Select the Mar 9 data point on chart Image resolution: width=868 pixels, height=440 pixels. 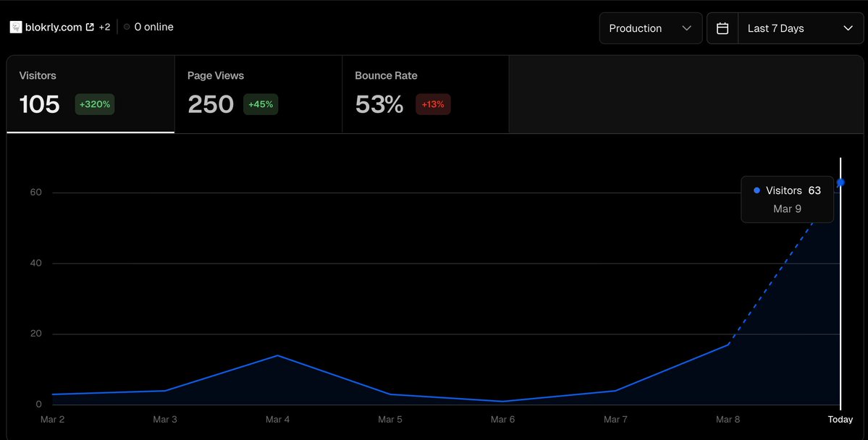(841, 182)
